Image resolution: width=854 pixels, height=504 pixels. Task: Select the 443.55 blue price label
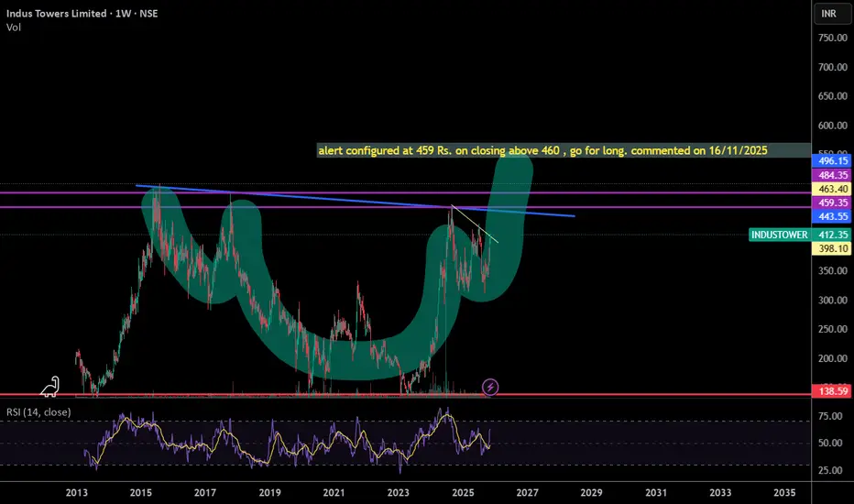tap(831, 216)
